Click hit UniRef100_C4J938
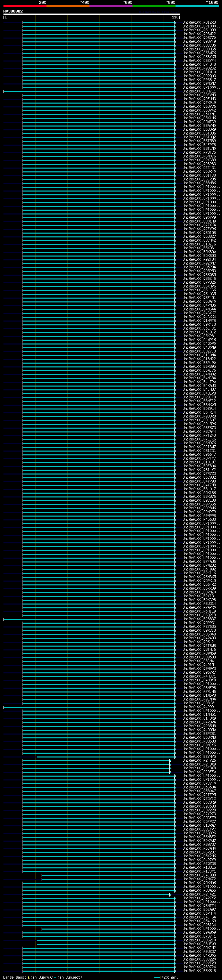Viewport: 222px width, 980px height. (199, 875)
